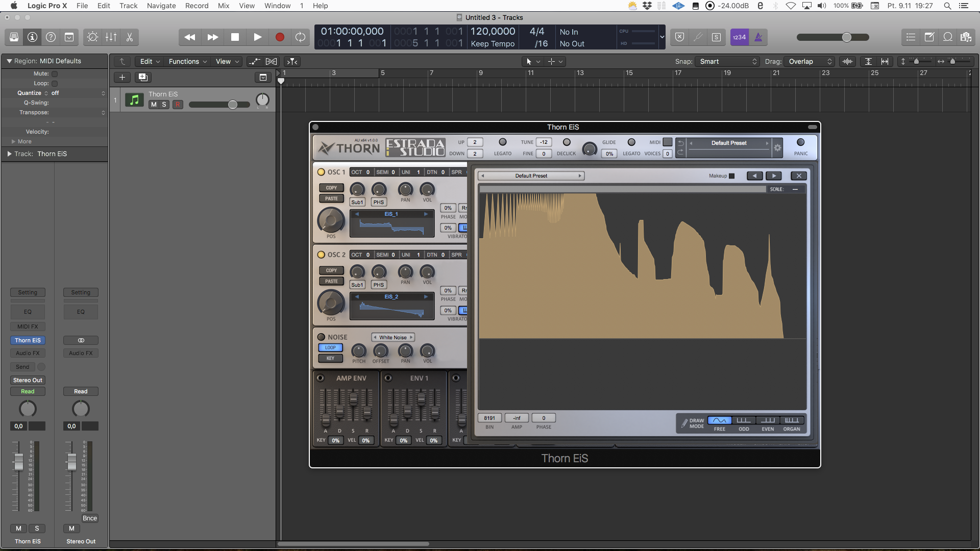The height and width of the screenshot is (551, 980).
Task: Toggle the Metronome button
Action: 758,37
